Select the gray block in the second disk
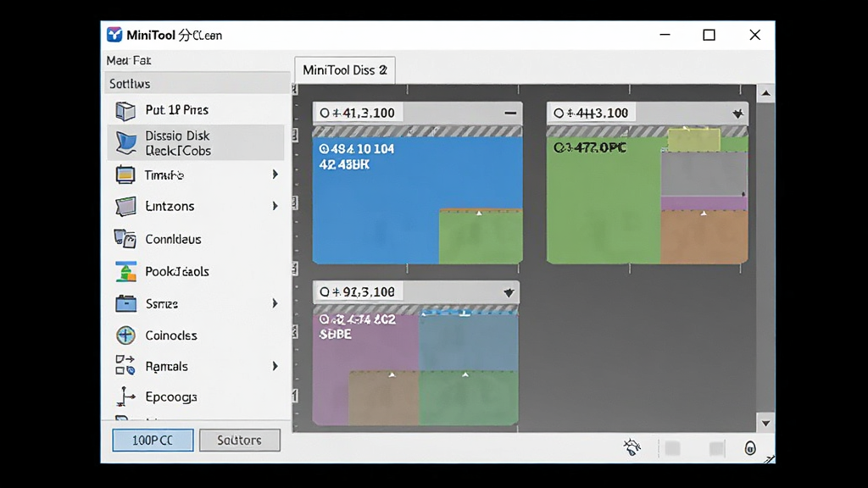 pos(704,173)
